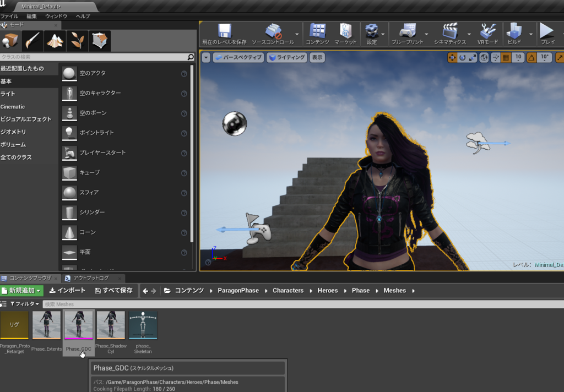Open viewport options arrow dropdown
The height and width of the screenshot is (392, 564).
(206, 58)
